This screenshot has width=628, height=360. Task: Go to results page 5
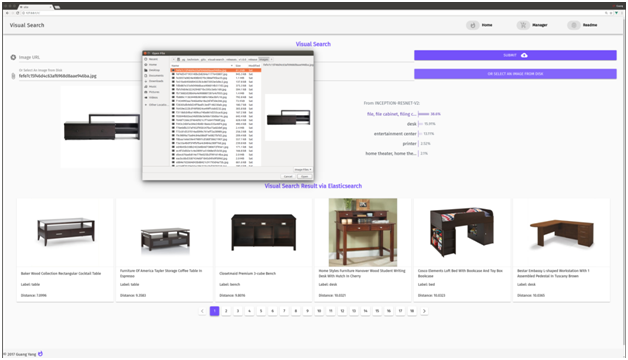pyautogui.click(x=261, y=311)
